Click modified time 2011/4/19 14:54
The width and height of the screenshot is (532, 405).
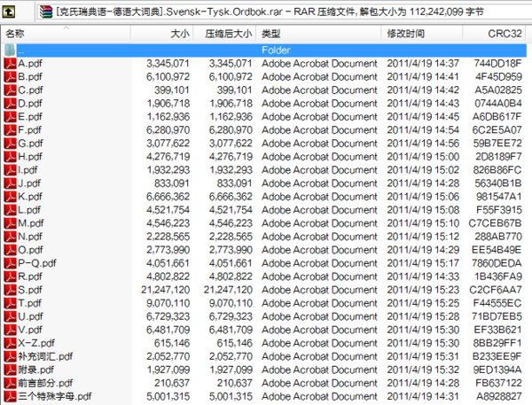pos(423,130)
